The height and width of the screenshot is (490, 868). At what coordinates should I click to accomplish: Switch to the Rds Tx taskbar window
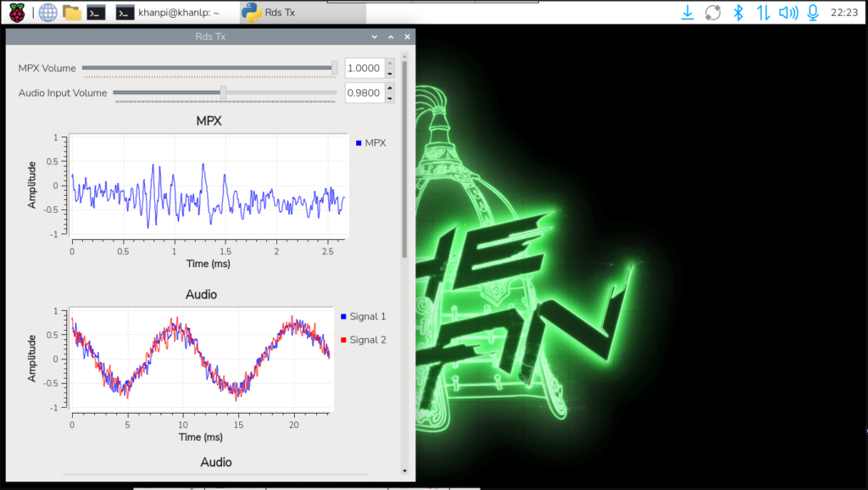pos(303,12)
